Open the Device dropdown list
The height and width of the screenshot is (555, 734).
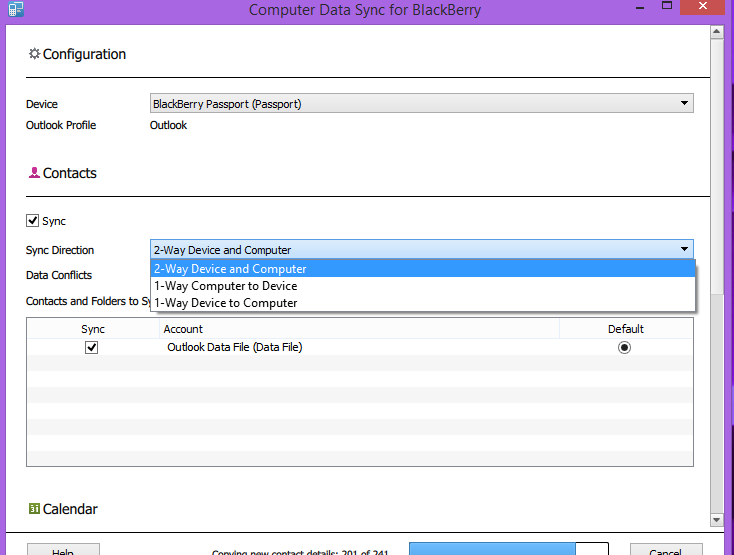click(421, 103)
